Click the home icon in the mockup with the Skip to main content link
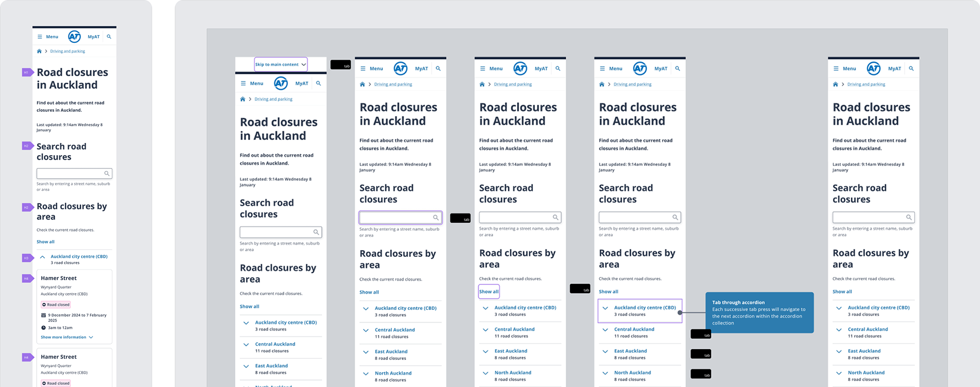This screenshot has height=387, width=980. tap(242, 99)
